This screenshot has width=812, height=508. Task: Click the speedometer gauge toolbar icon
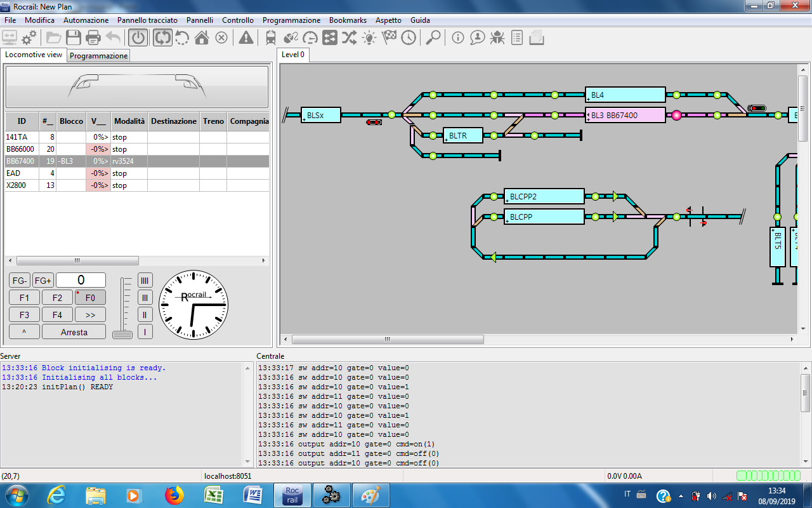click(310, 37)
